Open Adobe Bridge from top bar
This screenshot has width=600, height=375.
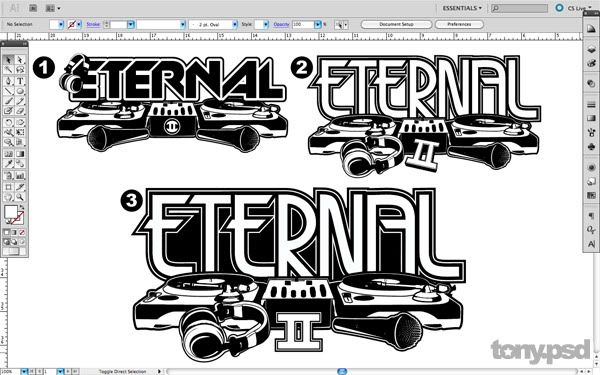[33, 8]
